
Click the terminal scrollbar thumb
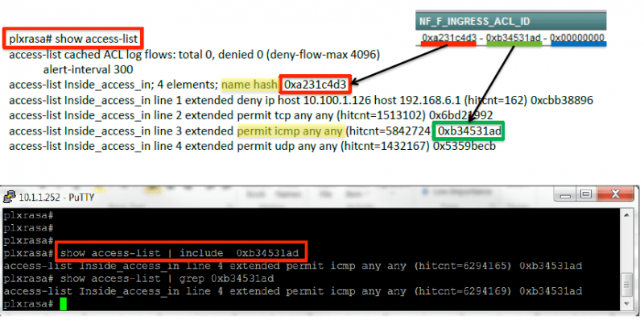(x=627, y=285)
